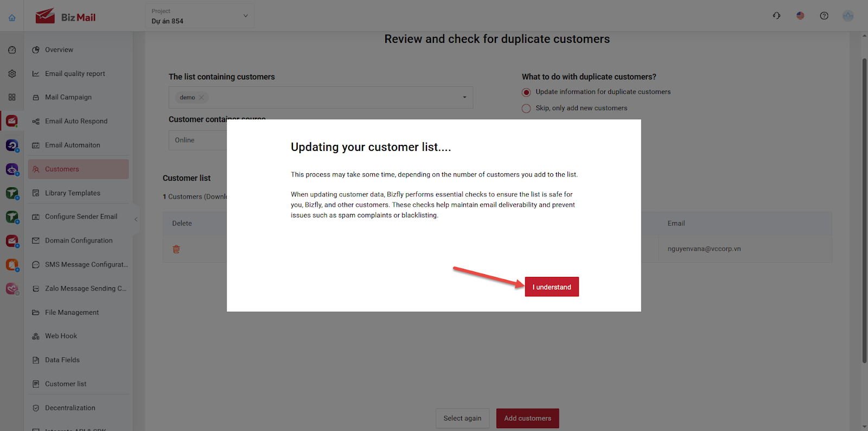The width and height of the screenshot is (868, 431).
Task: Delete customer using red trash icon
Action: pos(176,249)
